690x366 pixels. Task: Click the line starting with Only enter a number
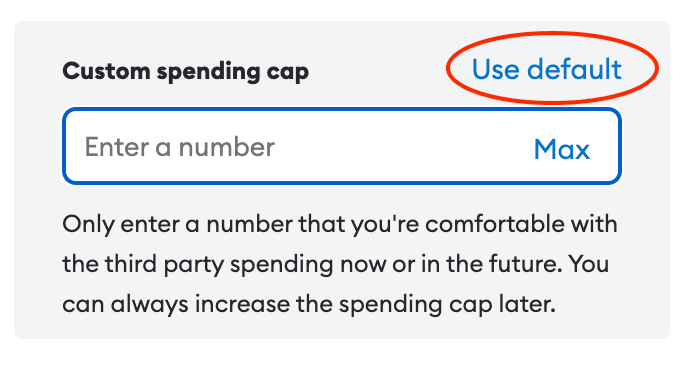point(340,225)
